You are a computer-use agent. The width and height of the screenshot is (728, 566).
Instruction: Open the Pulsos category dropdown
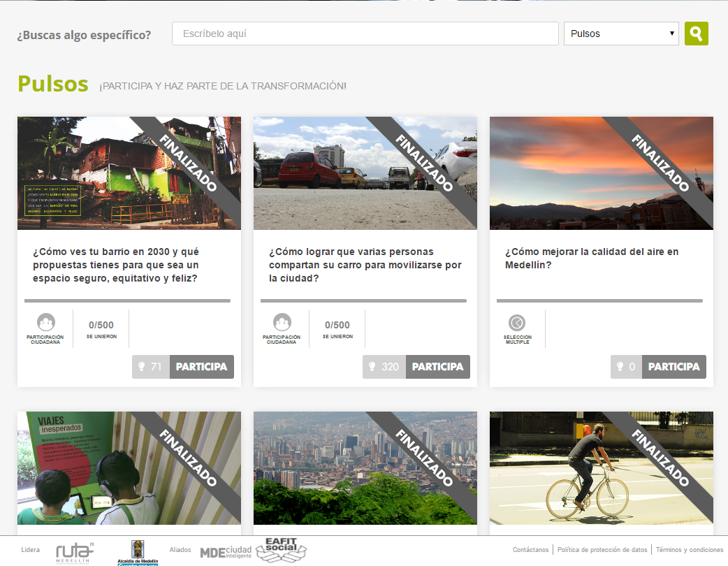pyautogui.click(x=621, y=34)
